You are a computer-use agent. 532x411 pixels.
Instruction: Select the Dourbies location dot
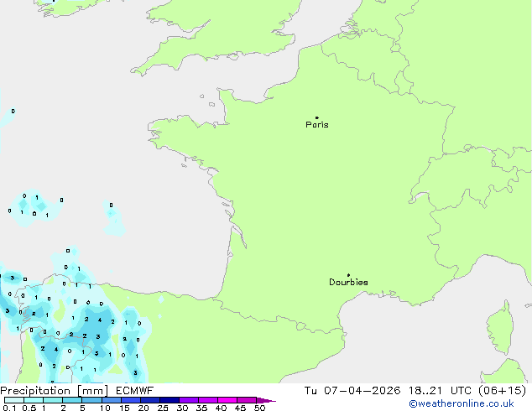click(348, 275)
